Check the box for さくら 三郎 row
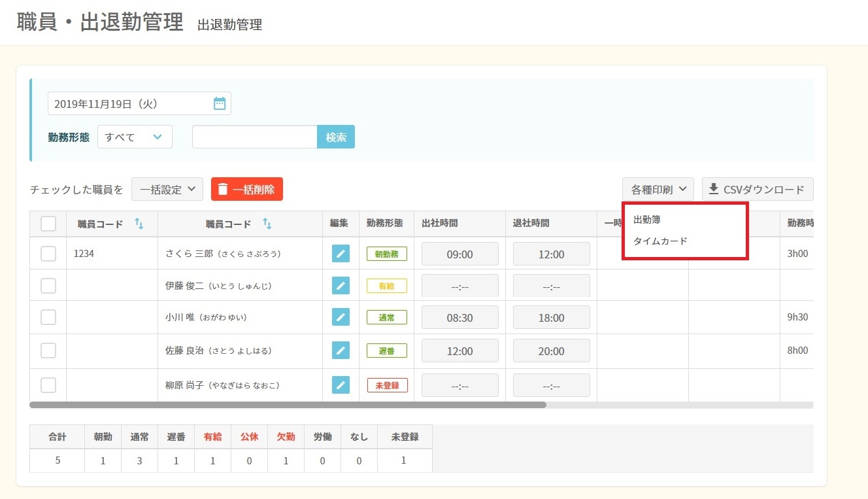The width and height of the screenshot is (868, 499). coord(48,254)
